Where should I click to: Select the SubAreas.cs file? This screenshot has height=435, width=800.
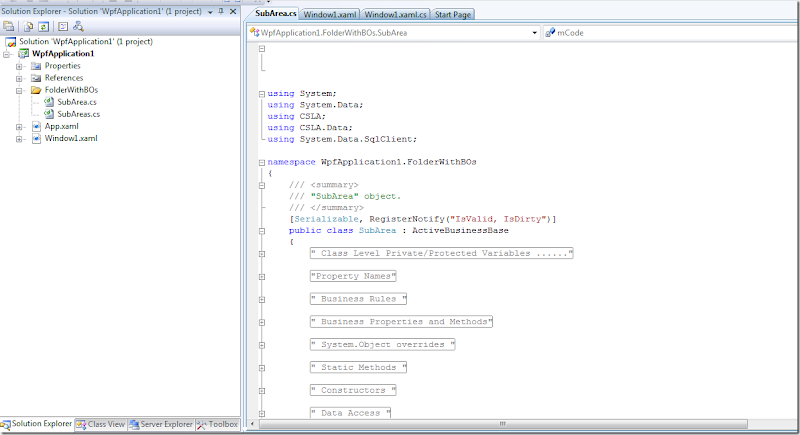click(78, 114)
